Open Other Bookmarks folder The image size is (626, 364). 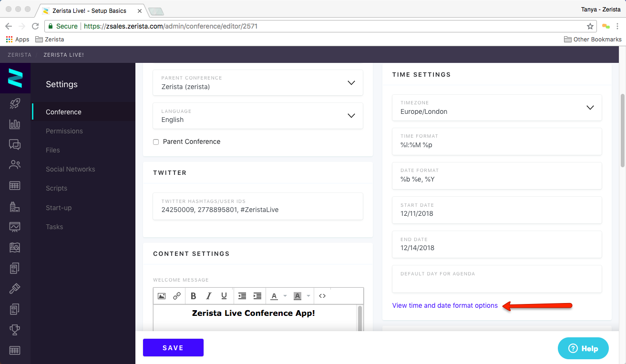[x=593, y=40]
